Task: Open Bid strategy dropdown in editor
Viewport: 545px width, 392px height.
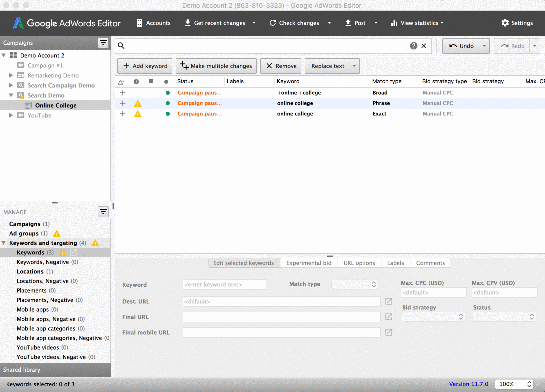Action: [x=433, y=317]
